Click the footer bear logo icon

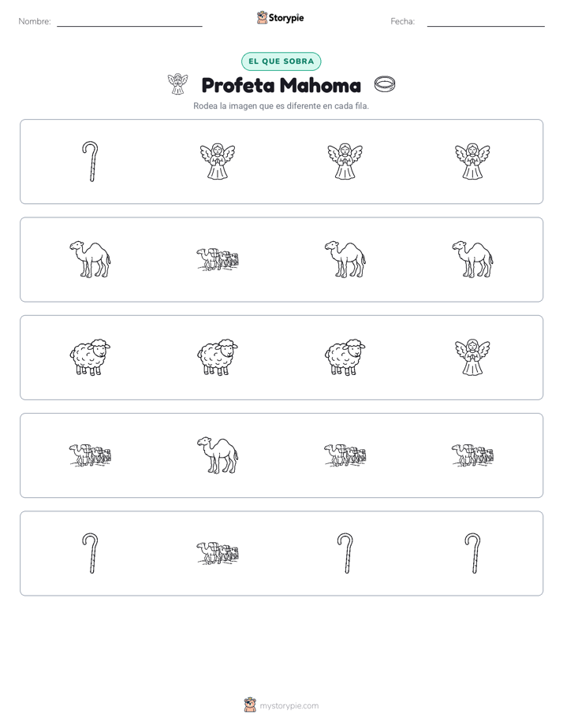pyautogui.click(x=250, y=705)
